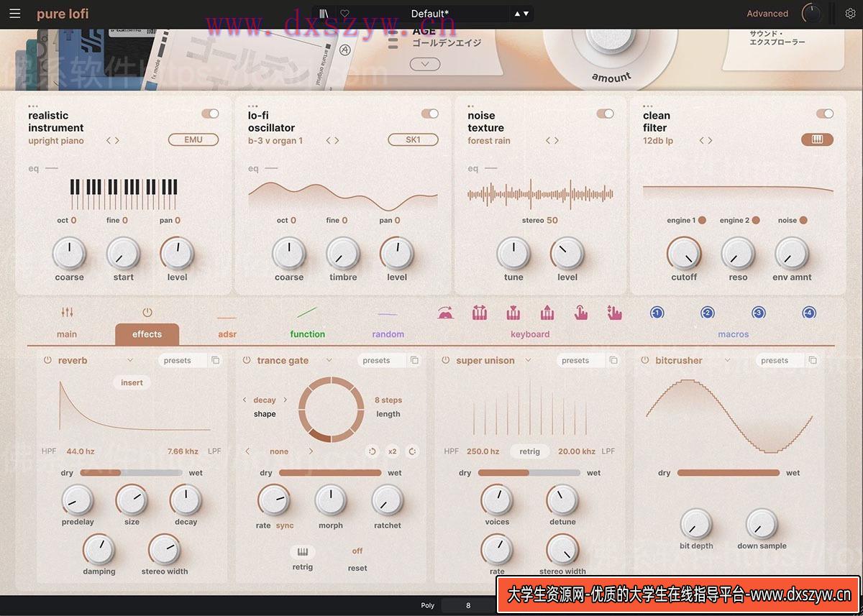Open the trance gate effect type dropdown
Screen dimensions: 863x616
(329, 360)
